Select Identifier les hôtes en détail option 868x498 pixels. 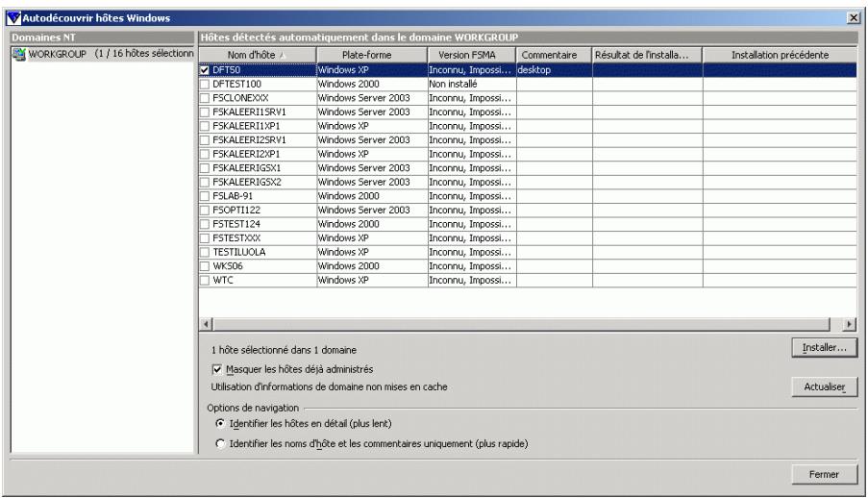tap(220, 423)
